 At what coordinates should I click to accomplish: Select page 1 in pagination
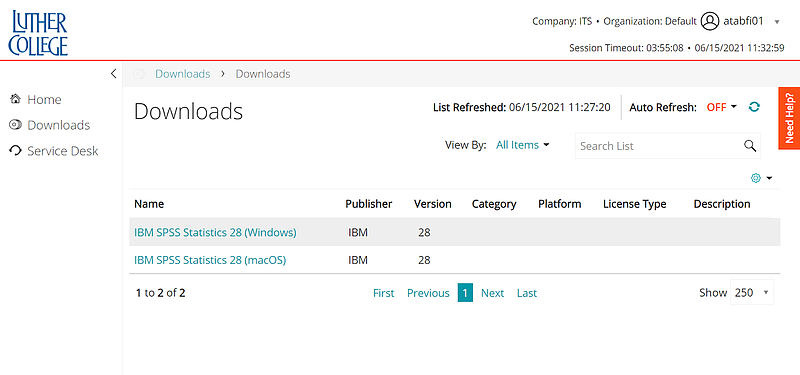point(465,293)
